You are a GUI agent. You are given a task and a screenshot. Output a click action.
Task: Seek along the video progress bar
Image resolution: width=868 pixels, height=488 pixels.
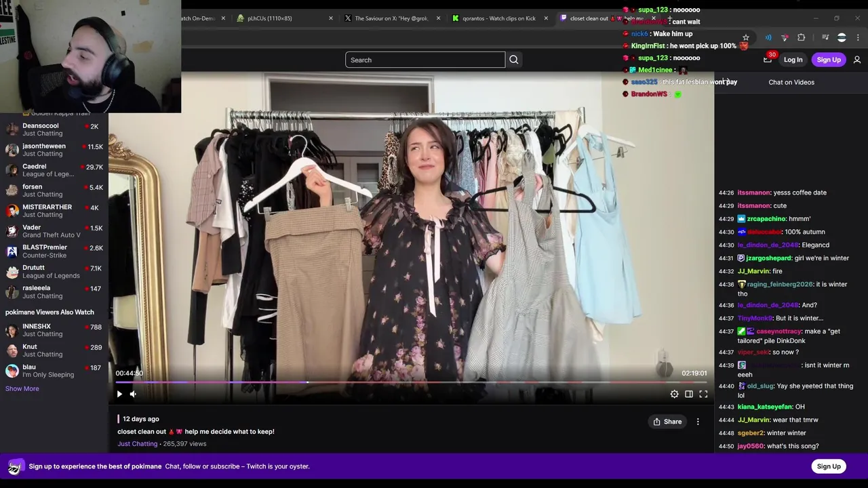click(411, 382)
